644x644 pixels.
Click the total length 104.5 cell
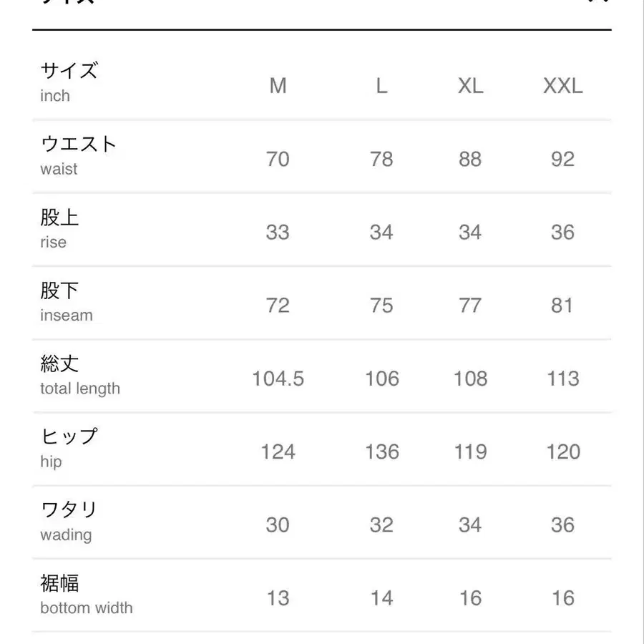(278, 379)
